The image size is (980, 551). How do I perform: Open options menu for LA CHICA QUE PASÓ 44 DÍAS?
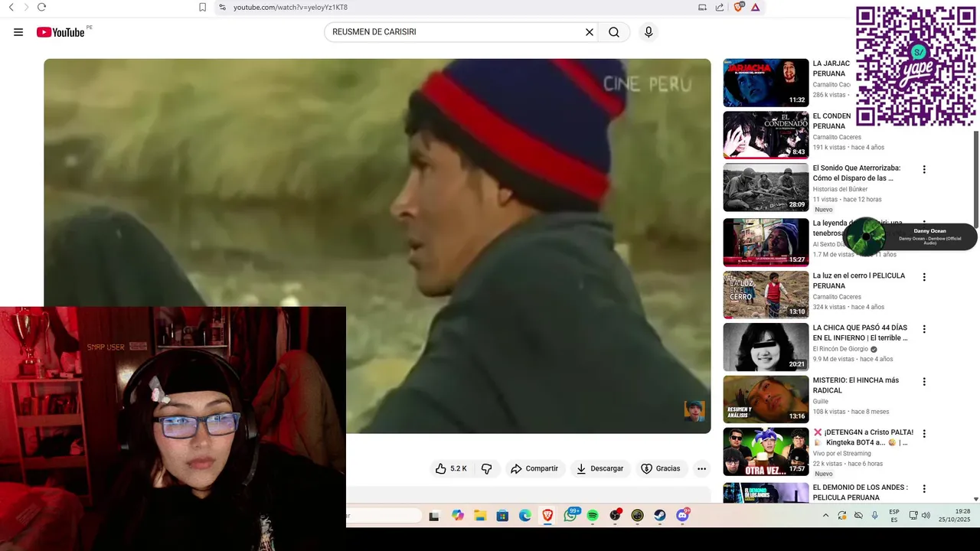pyautogui.click(x=924, y=329)
